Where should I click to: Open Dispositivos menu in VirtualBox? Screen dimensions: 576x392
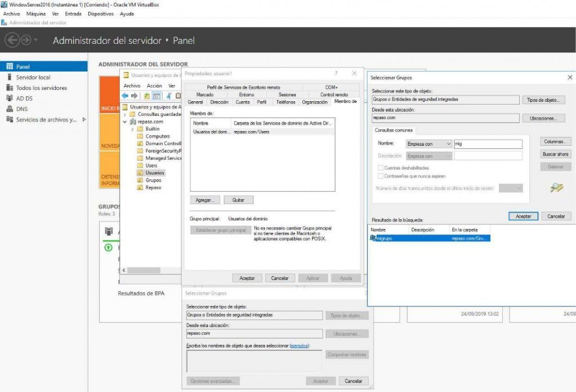[x=101, y=13]
